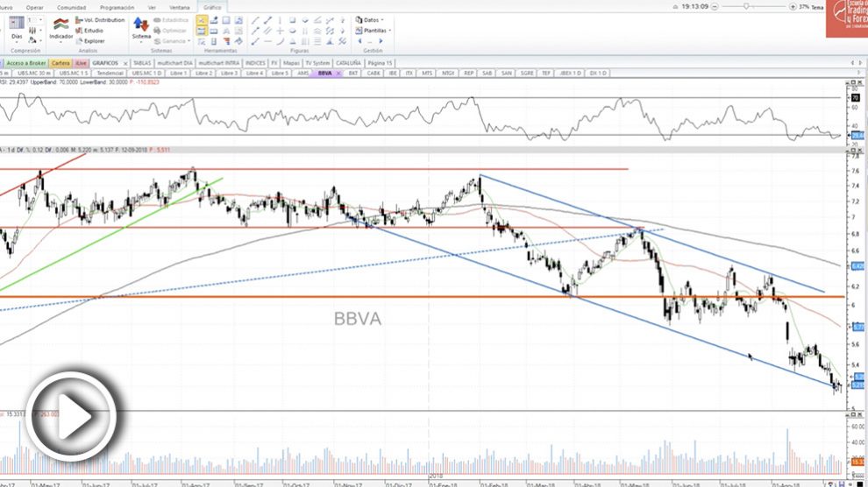
Task: Open the Datos dropdown menu
Action: pyautogui.click(x=382, y=20)
